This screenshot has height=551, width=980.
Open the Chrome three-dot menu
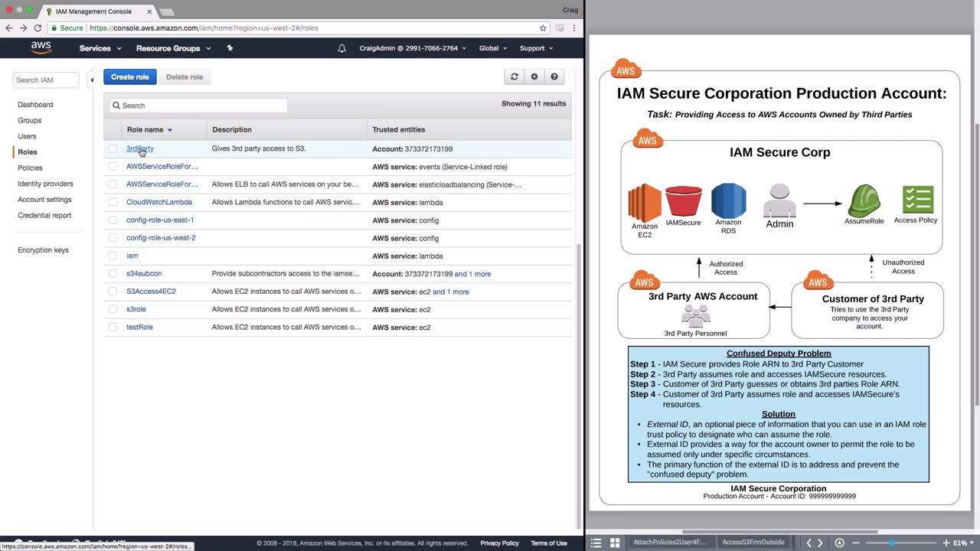click(574, 28)
